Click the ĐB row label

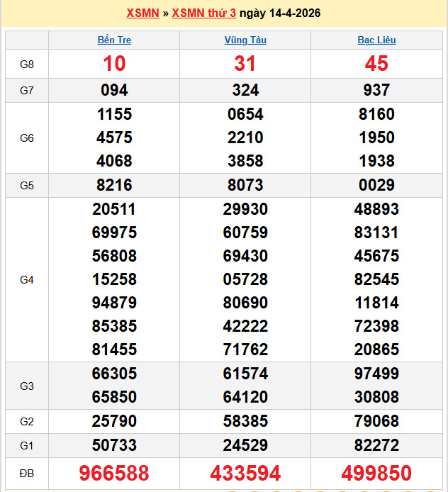pos(27,474)
